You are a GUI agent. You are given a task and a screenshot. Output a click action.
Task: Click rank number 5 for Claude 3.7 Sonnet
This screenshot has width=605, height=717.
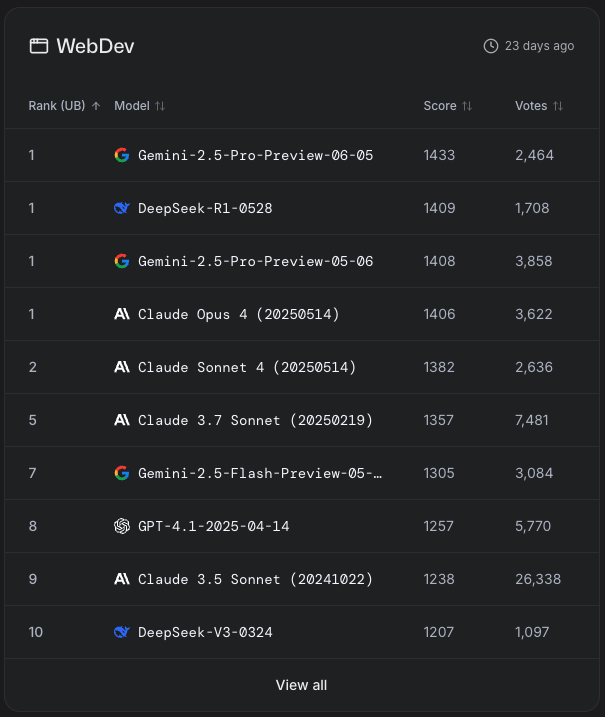[32, 420]
